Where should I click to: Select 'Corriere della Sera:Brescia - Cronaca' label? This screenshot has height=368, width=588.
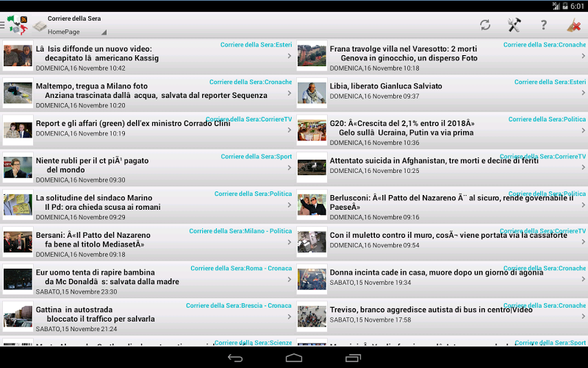tap(239, 305)
